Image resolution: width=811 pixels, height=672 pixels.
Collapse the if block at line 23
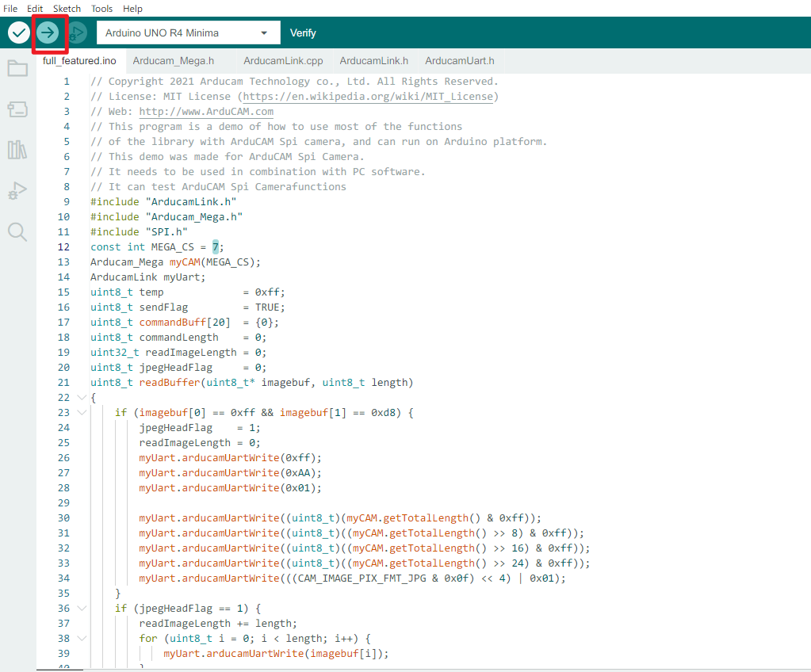(82, 413)
